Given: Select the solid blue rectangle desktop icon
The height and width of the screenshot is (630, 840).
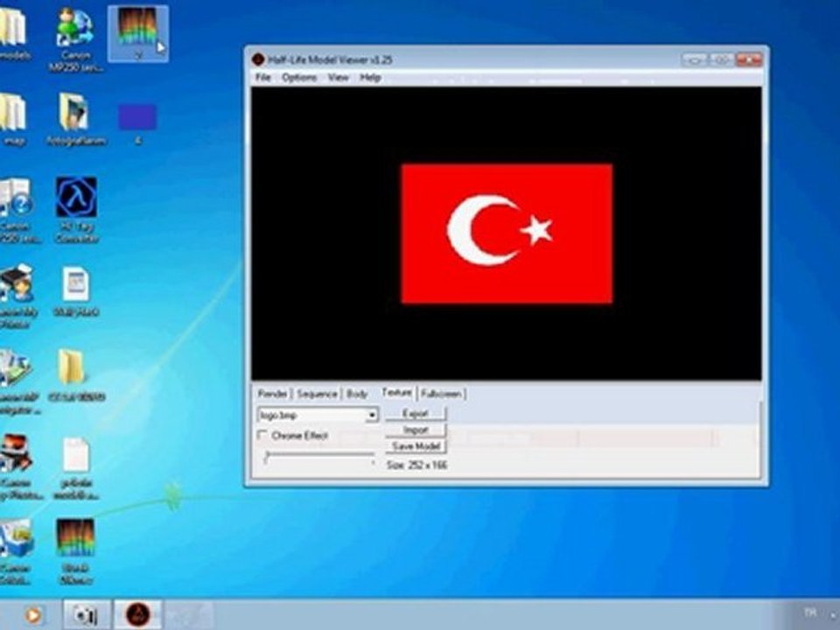Looking at the screenshot, I should [x=137, y=123].
